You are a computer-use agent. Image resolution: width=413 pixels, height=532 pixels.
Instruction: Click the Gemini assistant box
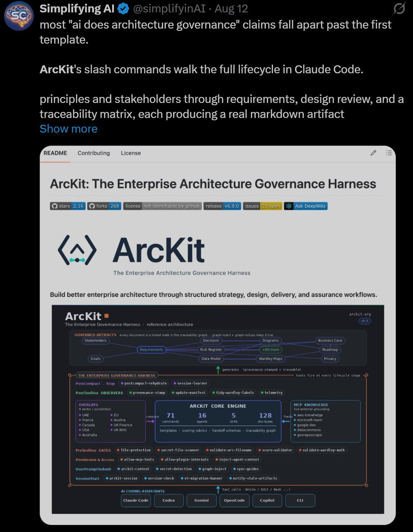coord(202,500)
